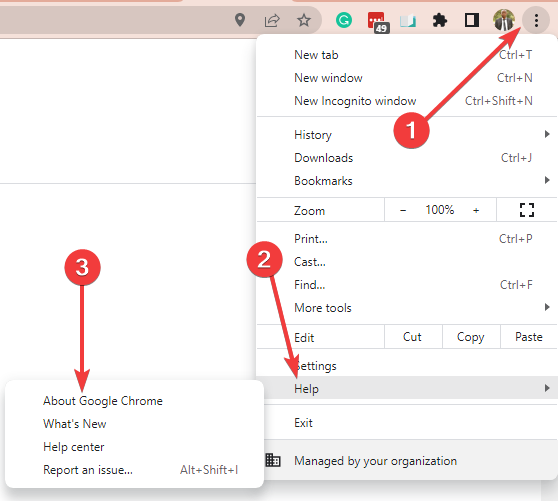Click the Copy button in Edit row
Screen dimensions: 558x501
(x=471, y=337)
